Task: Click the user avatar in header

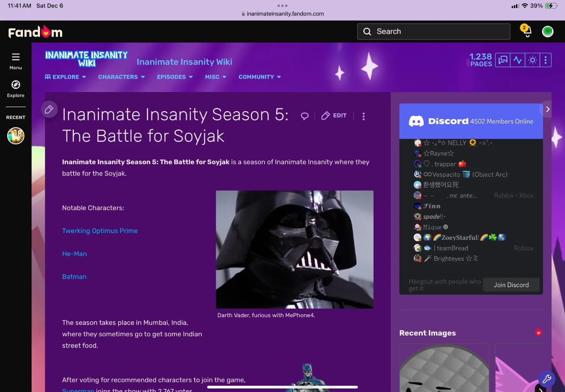Action: coord(547,32)
